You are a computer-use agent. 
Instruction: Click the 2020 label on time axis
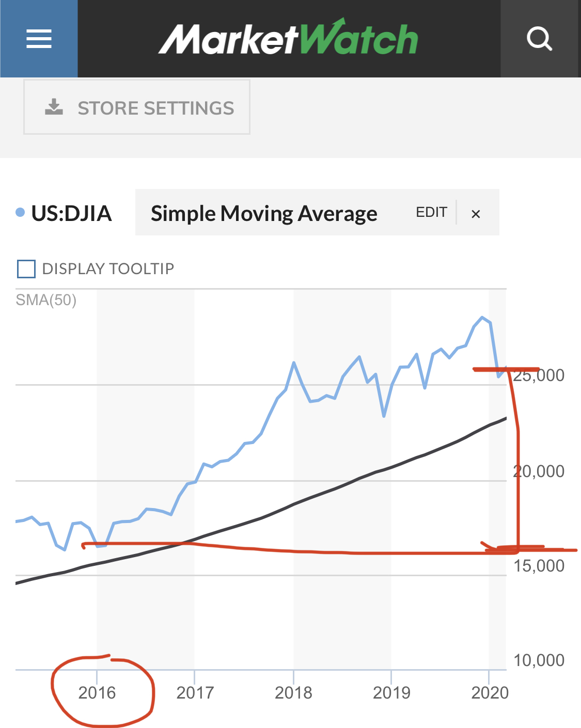click(490, 692)
